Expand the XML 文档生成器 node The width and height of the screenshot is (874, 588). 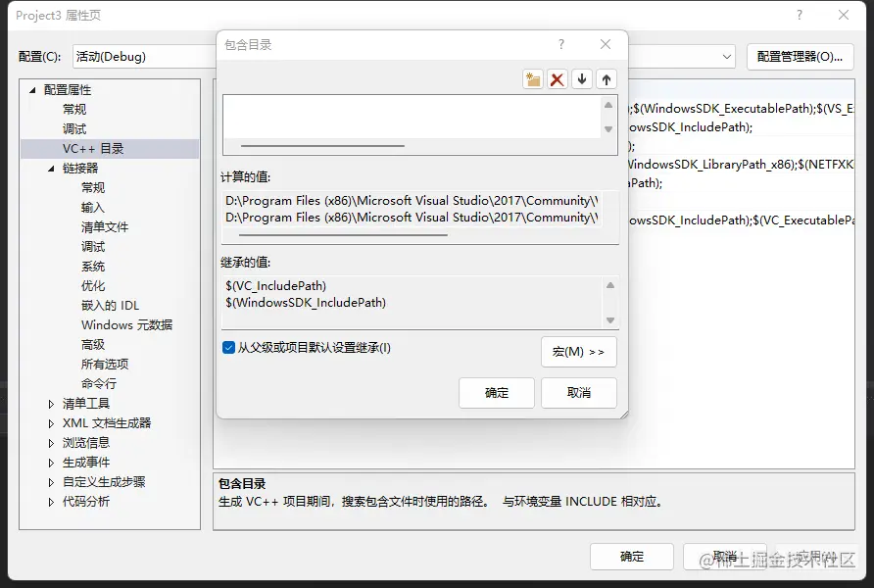tap(51, 423)
